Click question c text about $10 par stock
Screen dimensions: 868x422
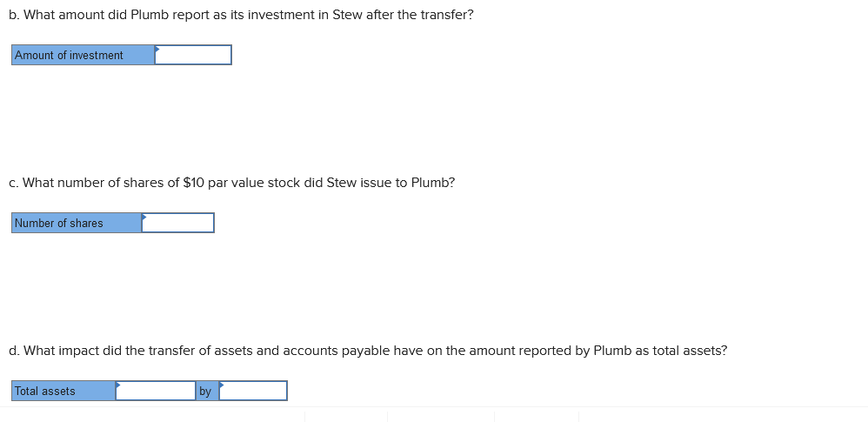click(x=232, y=183)
